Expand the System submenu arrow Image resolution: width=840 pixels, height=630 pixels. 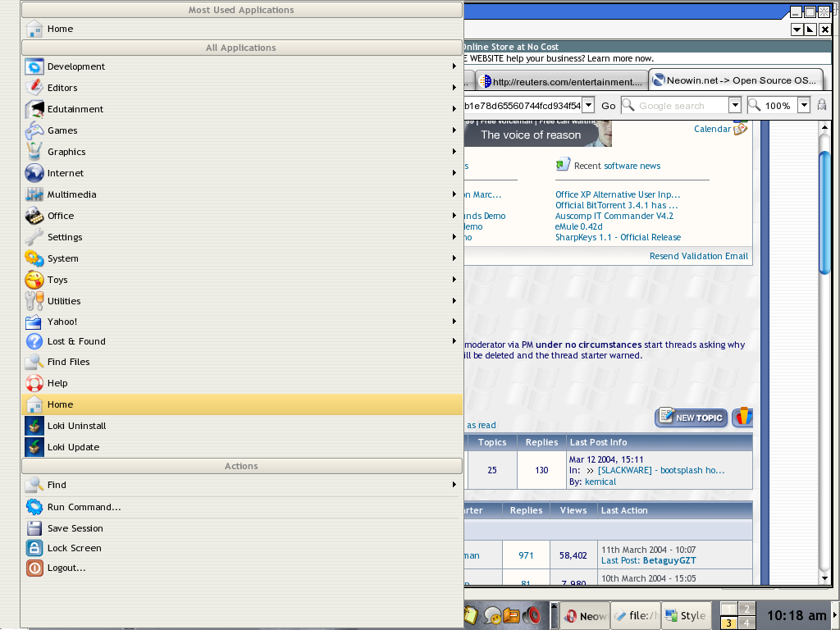pos(454,258)
